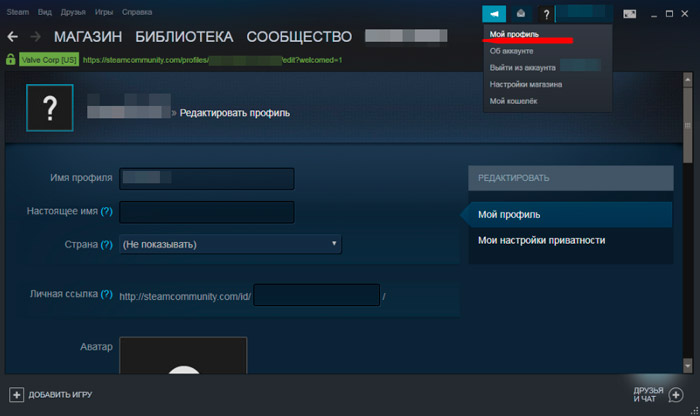Click the back navigation arrow
Image resolution: width=700 pixels, height=416 pixels.
[13, 37]
